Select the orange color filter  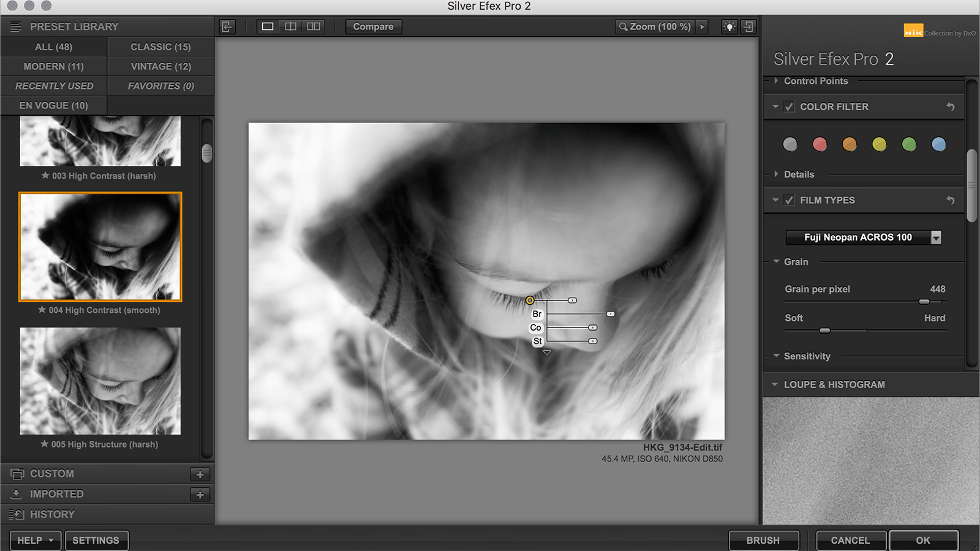(850, 144)
